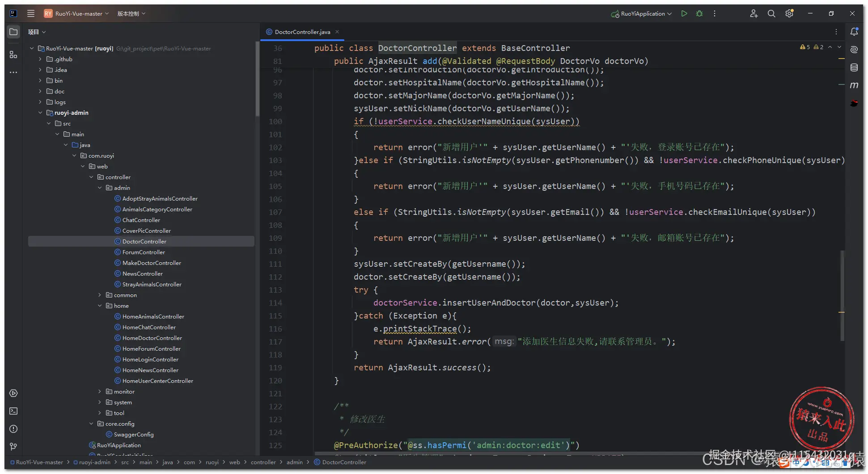Collapse the ruoyi-admin module
This screenshot has width=868, height=474.
[40, 113]
